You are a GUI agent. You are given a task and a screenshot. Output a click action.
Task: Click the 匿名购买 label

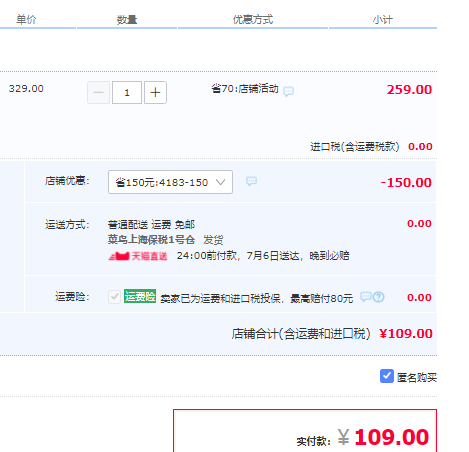(417, 377)
